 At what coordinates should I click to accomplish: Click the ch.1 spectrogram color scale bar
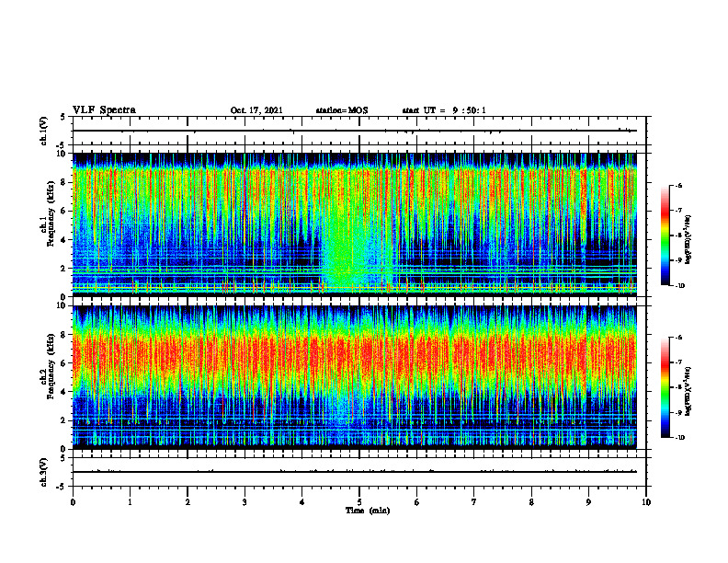(x=665, y=236)
